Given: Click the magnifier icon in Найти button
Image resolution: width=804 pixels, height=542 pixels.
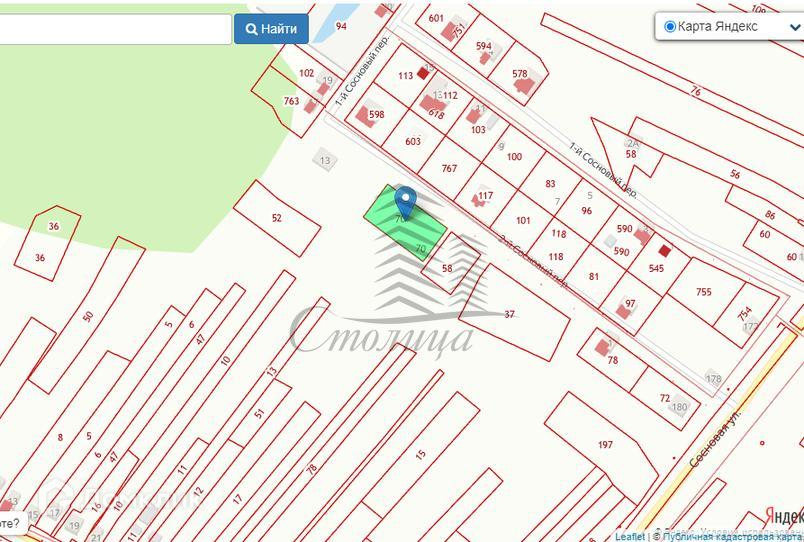Looking at the screenshot, I should 251,29.
